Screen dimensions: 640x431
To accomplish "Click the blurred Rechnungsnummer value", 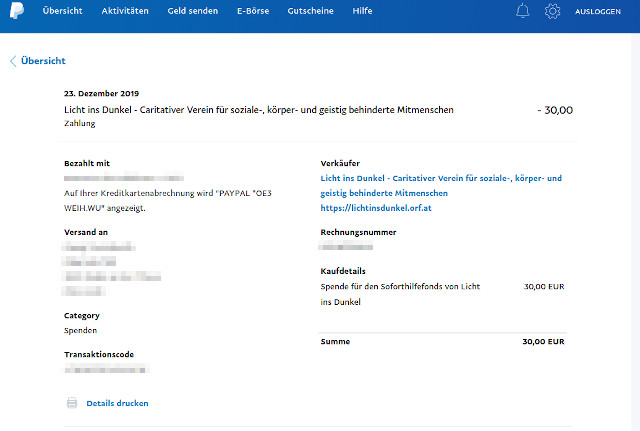I will point(346,246).
